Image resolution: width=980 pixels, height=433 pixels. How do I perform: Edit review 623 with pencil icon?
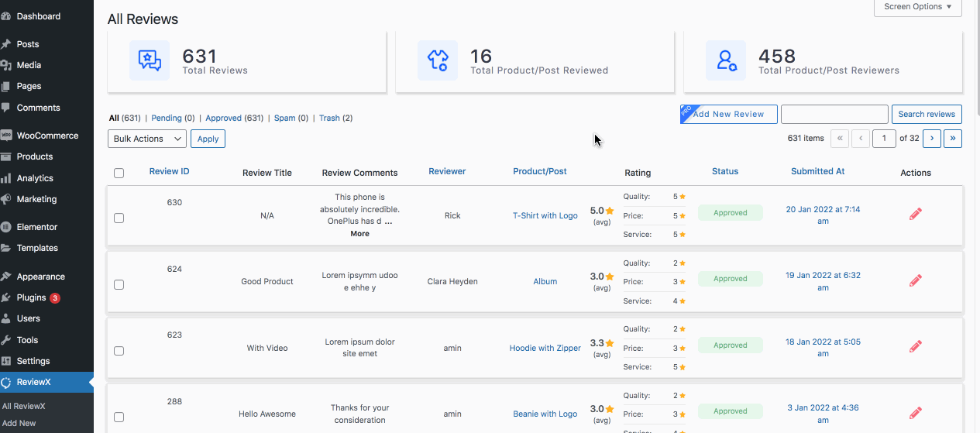916,347
